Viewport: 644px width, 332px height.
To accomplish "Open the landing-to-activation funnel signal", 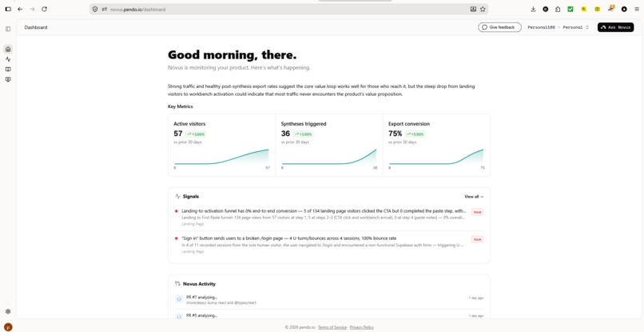I will (x=329, y=218).
